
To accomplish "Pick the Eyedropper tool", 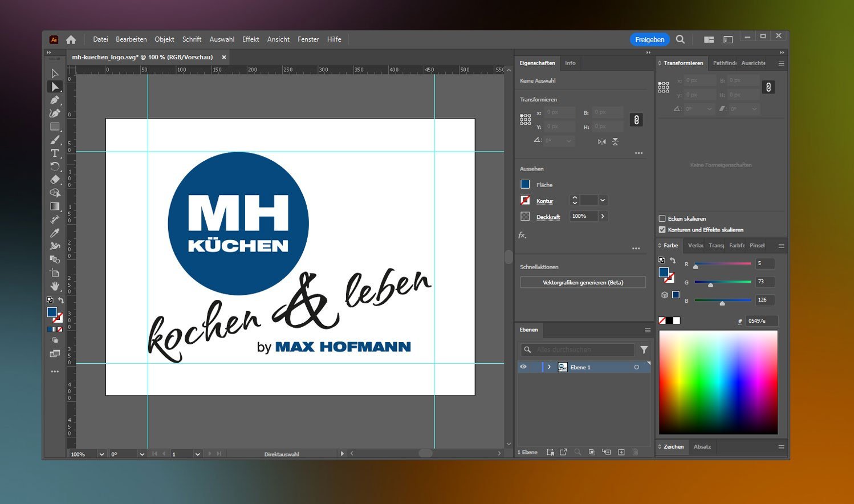I will click(x=55, y=233).
